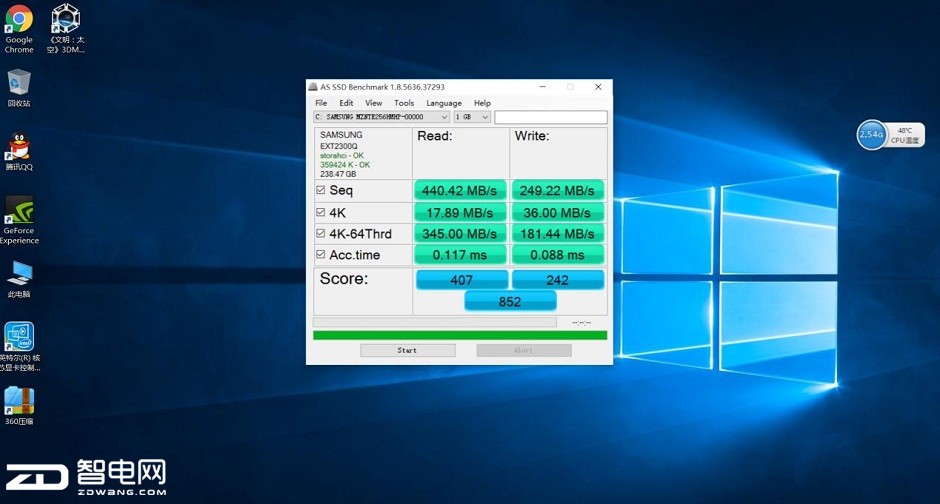940x504 pixels.
Task: Open the Tools menu
Action: tap(404, 103)
